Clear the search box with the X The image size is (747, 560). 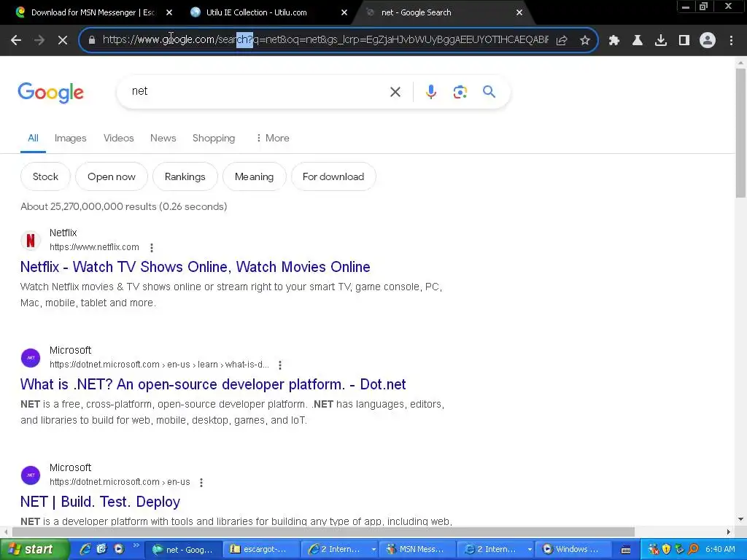coord(395,92)
